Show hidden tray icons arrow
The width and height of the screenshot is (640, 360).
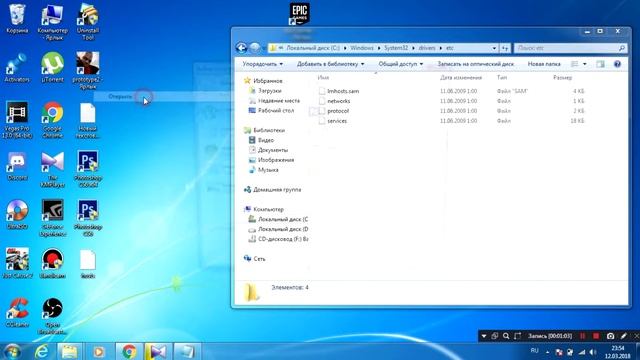548,352
